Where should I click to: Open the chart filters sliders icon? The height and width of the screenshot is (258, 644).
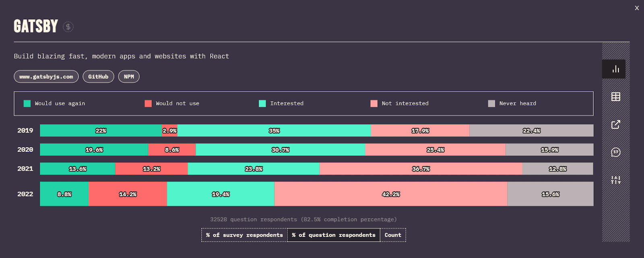pyautogui.click(x=615, y=180)
